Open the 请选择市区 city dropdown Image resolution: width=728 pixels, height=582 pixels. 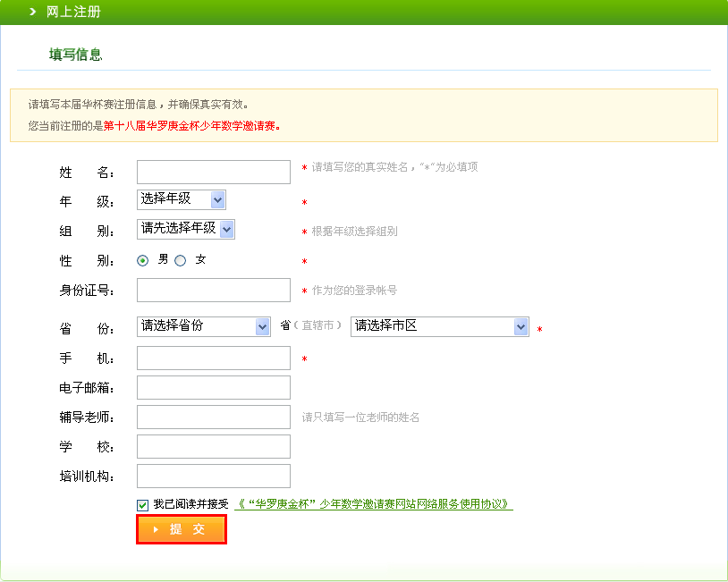pyautogui.click(x=439, y=326)
